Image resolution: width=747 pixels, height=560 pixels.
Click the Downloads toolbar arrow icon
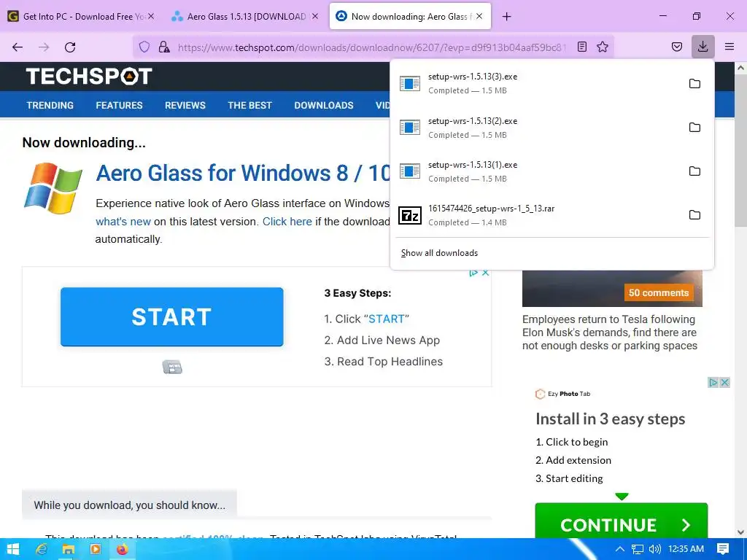pyautogui.click(x=703, y=47)
